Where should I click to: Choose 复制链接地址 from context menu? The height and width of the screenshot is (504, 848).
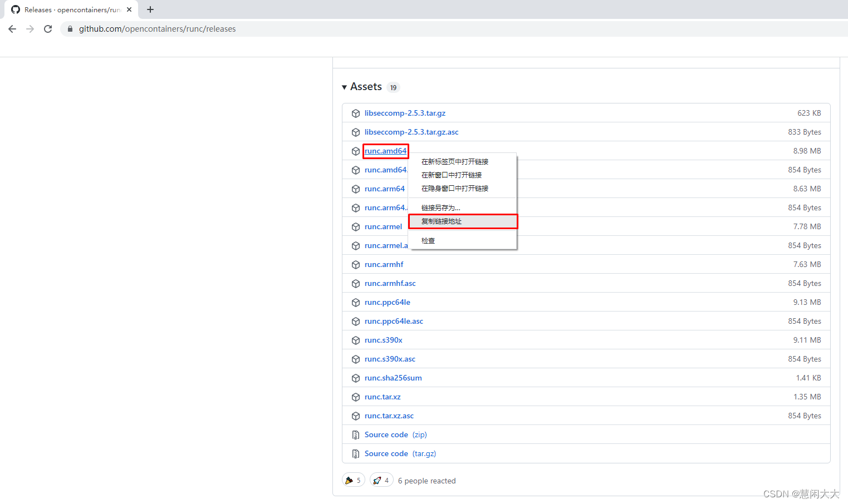pyautogui.click(x=463, y=221)
